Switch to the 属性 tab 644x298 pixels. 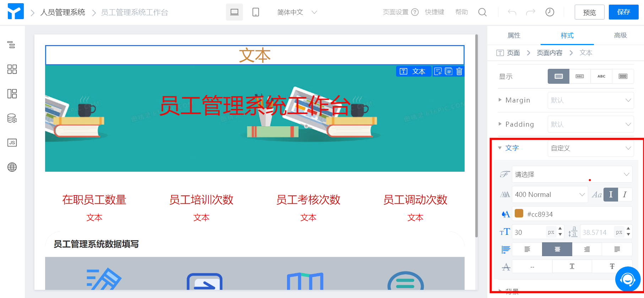pyautogui.click(x=514, y=35)
